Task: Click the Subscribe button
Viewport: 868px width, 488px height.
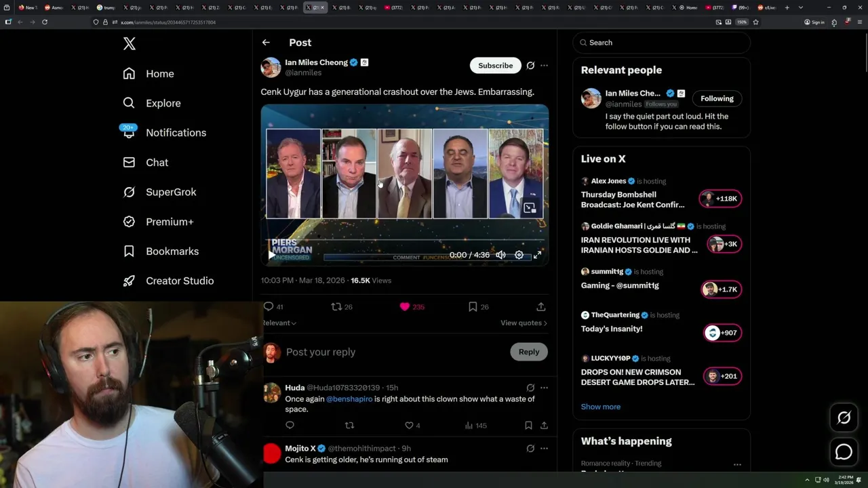Action: 496,66
